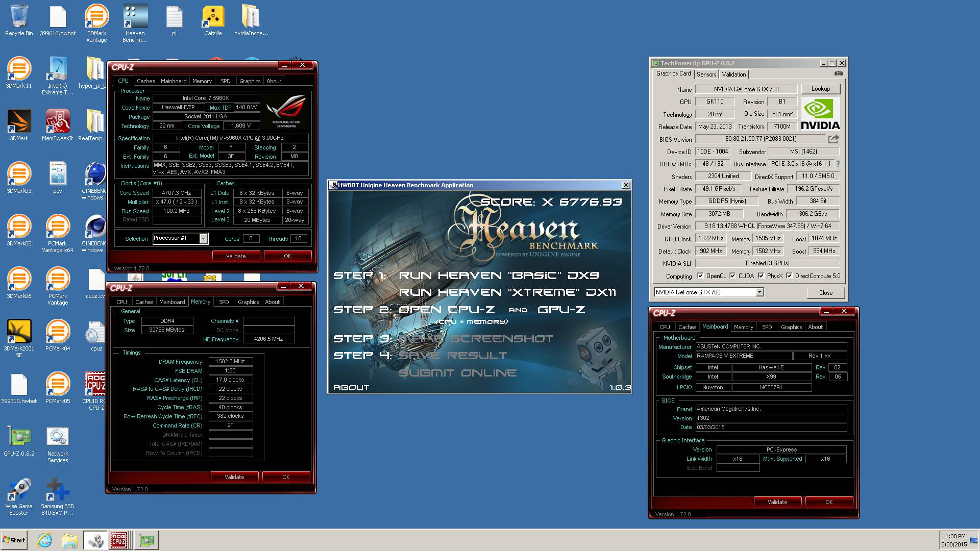The width and height of the screenshot is (980, 551).
Task: Click the GPU-Z BIOS share icon
Action: pyautogui.click(x=834, y=139)
